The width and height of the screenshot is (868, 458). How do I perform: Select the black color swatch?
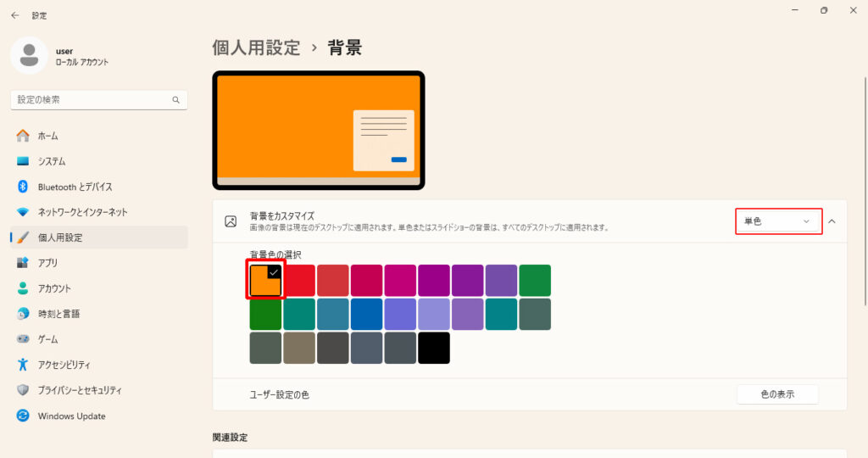point(434,348)
